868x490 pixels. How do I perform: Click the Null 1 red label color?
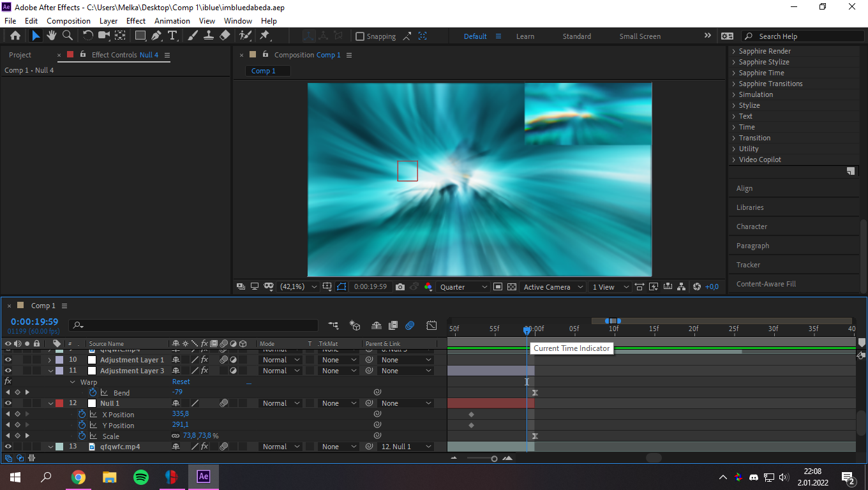[x=59, y=403]
